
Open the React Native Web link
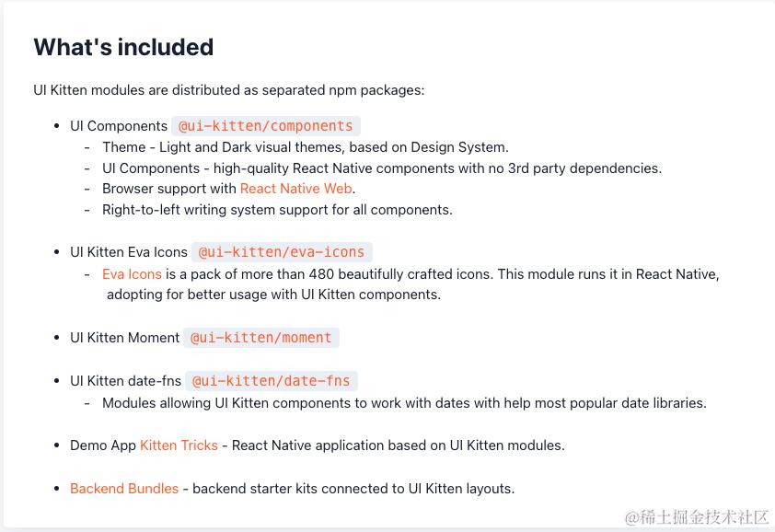[x=296, y=189]
